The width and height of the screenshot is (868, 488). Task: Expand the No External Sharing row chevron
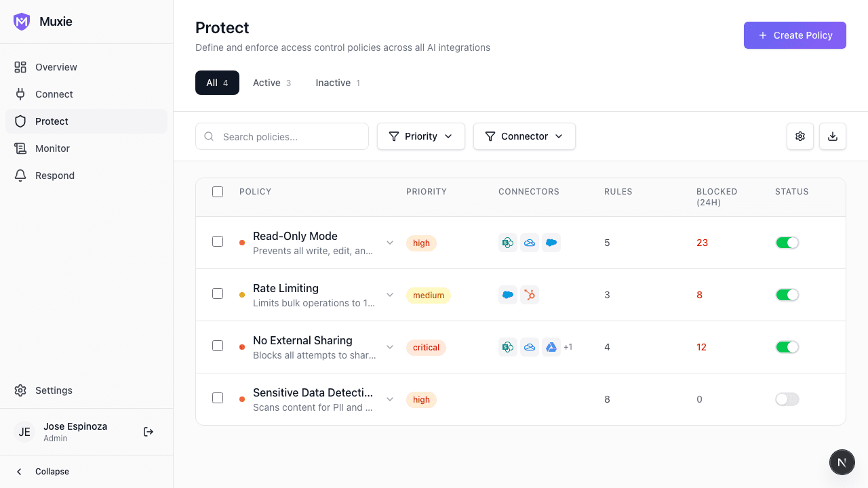(390, 346)
